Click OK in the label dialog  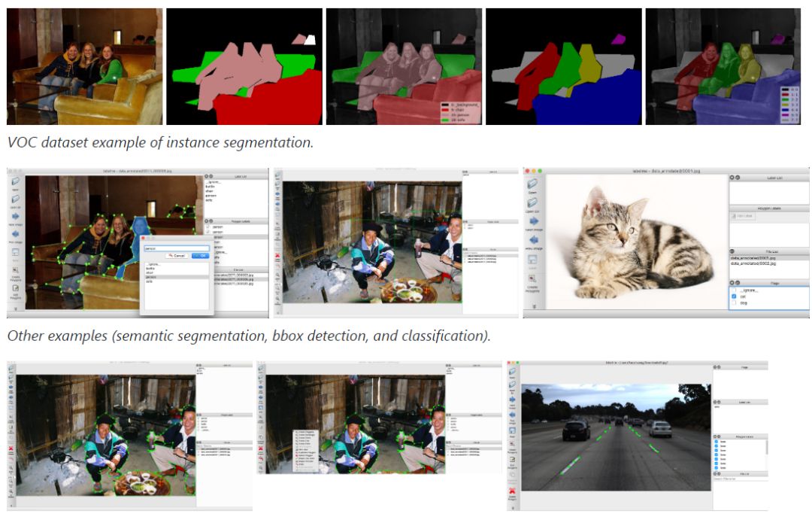coord(199,256)
